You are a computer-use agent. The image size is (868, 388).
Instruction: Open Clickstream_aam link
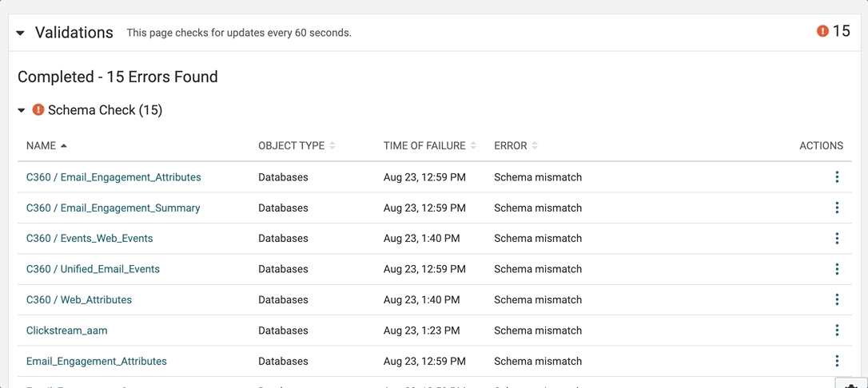point(67,331)
